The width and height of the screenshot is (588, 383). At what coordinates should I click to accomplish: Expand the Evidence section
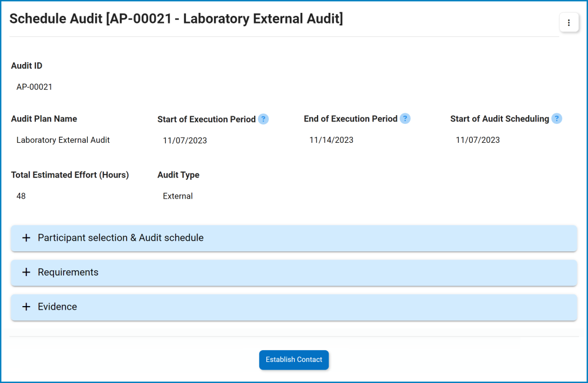click(x=57, y=307)
